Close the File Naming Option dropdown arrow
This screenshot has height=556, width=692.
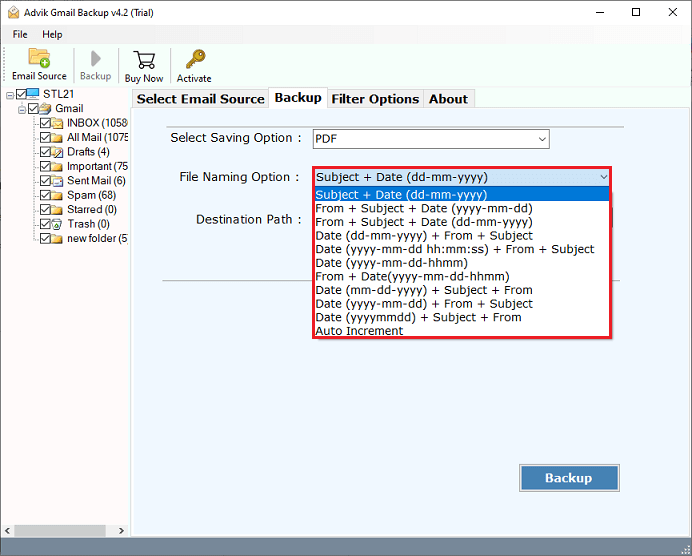pos(603,177)
